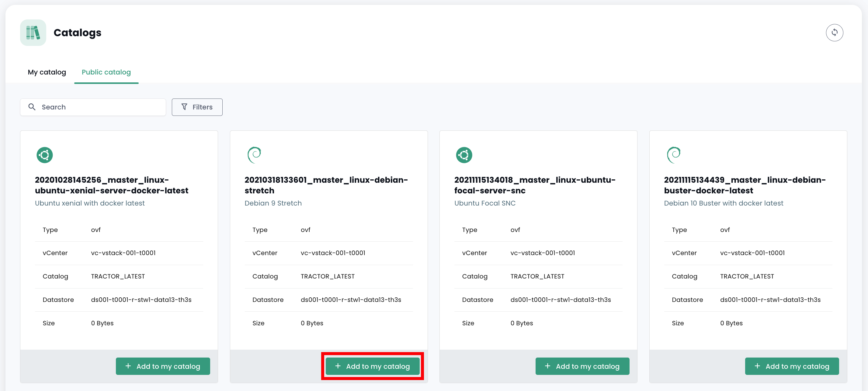
Task: Click Ubuntu xenial with docker latest description
Action: click(90, 203)
